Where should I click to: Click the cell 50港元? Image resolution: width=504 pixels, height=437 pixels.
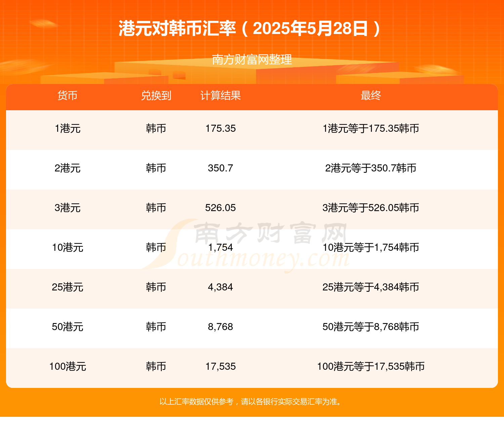click(68, 327)
